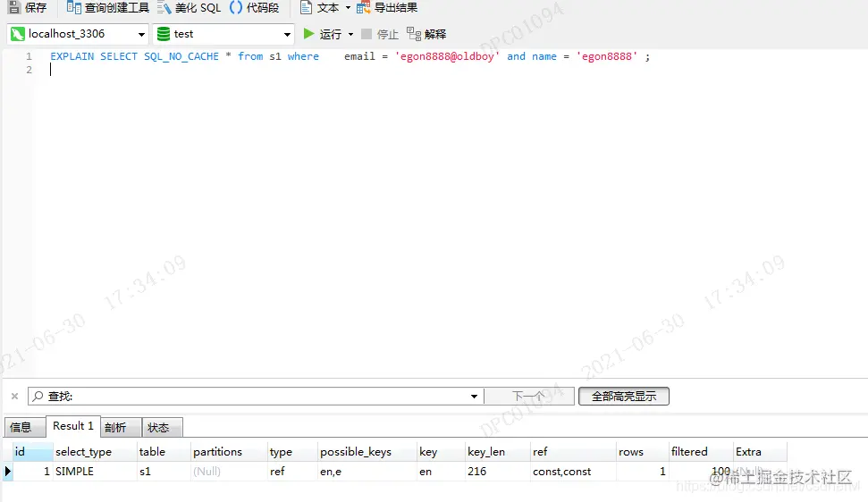Expand the Text (文本) dropdown arrow
The width and height of the screenshot is (868, 502).
(349, 8)
